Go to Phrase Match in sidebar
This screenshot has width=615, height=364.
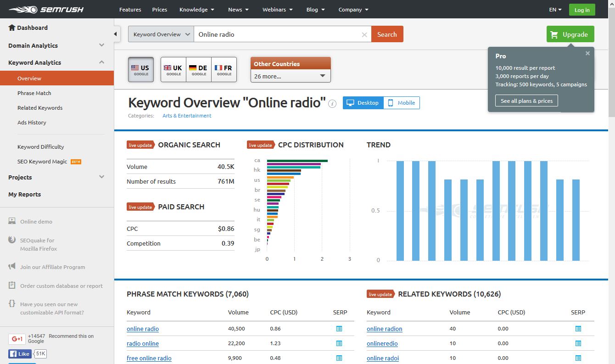tap(34, 93)
